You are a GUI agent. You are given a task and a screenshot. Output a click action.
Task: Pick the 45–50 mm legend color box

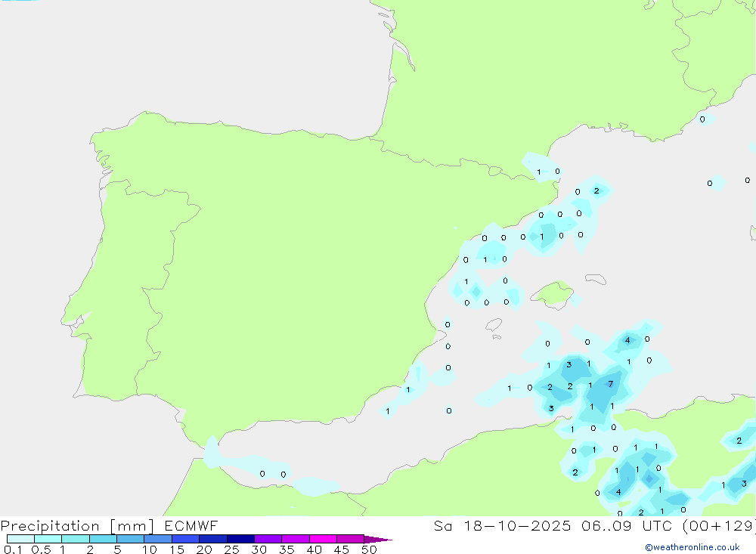[x=350, y=539]
